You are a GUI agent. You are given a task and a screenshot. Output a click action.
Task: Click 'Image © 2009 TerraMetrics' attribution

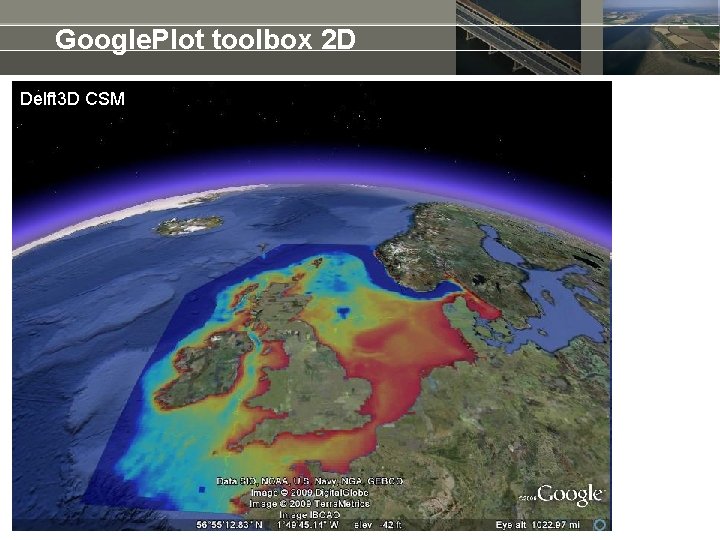point(309,504)
